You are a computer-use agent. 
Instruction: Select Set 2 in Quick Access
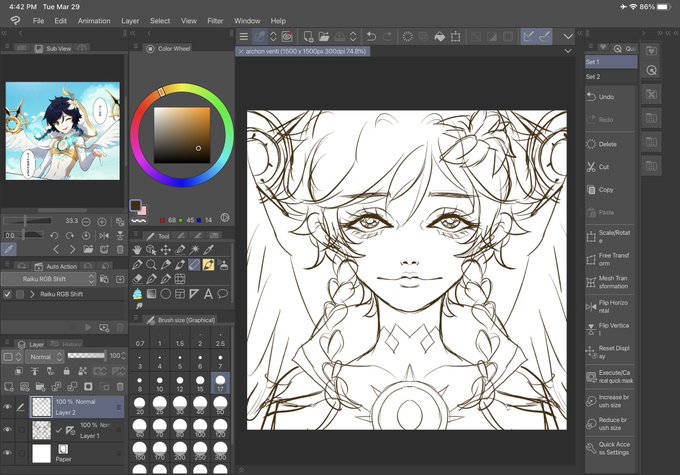[x=611, y=77]
